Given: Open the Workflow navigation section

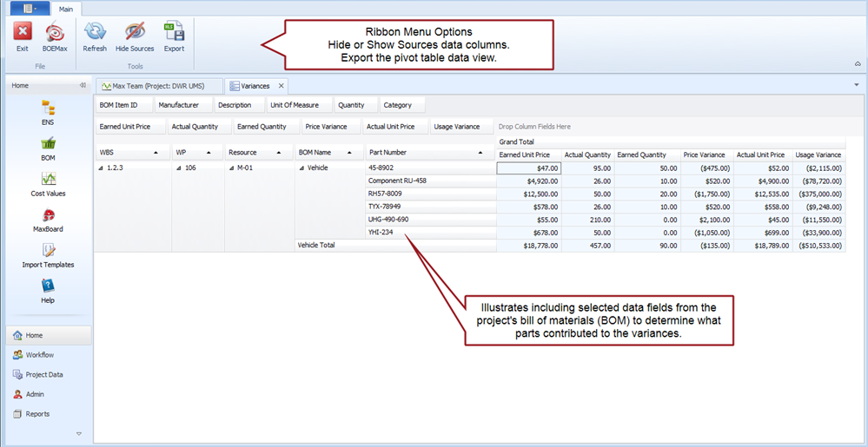Looking at the screenshot, I should 39,355.
